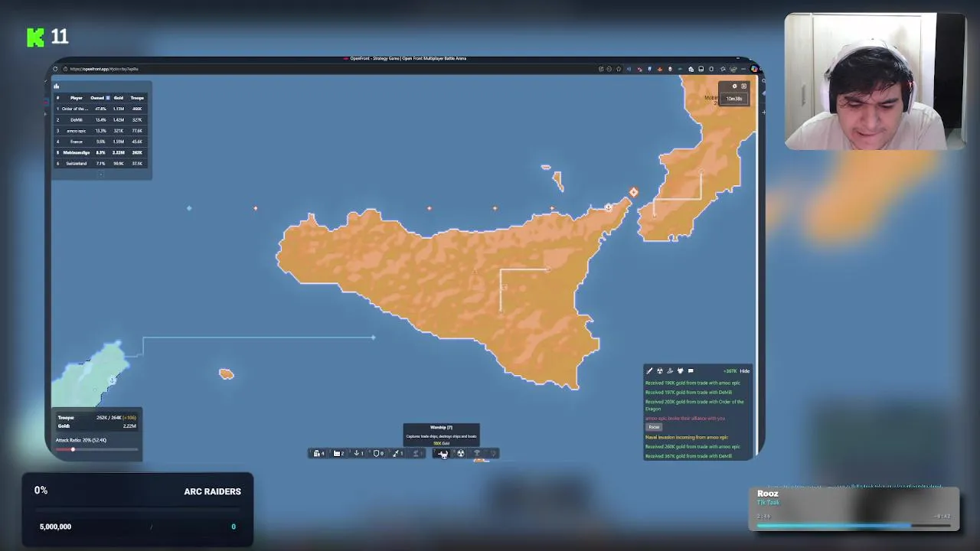This screenshot has height=551, width=980.
Task: Toggle the nuke filter icon in events
Action: pyautogui.click(x=660, y=370)
